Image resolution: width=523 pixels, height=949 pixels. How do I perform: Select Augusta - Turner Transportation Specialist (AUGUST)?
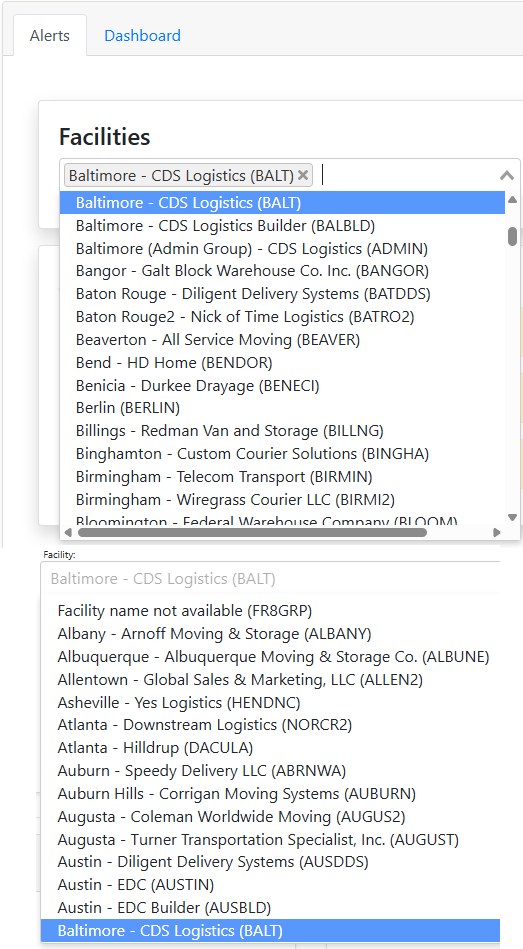tap(270, 839)
